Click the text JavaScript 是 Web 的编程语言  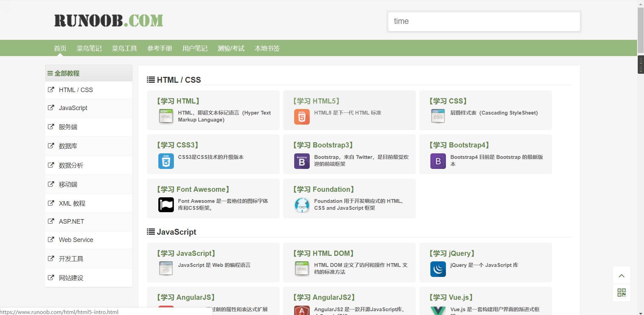click(214, 265)
